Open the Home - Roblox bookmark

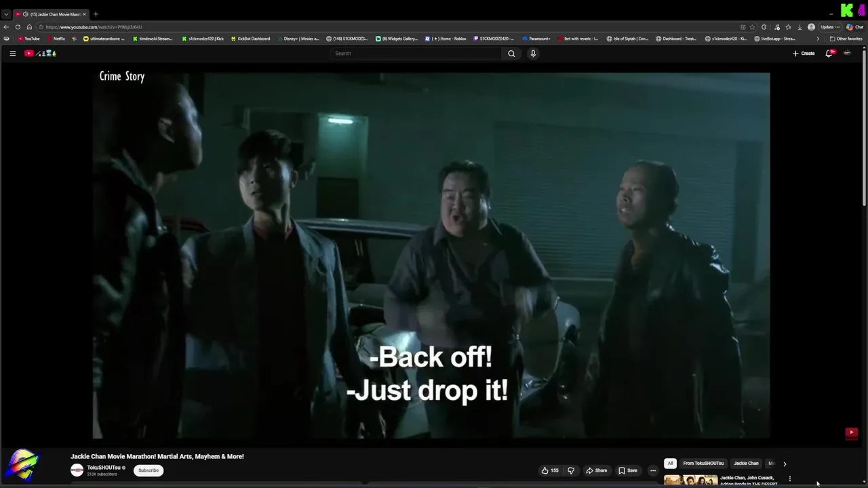[446, 39]
